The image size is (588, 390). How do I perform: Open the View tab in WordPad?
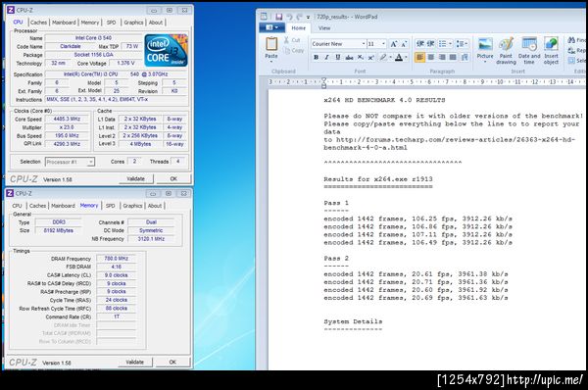pyautogui.click(x=324, y=28)
